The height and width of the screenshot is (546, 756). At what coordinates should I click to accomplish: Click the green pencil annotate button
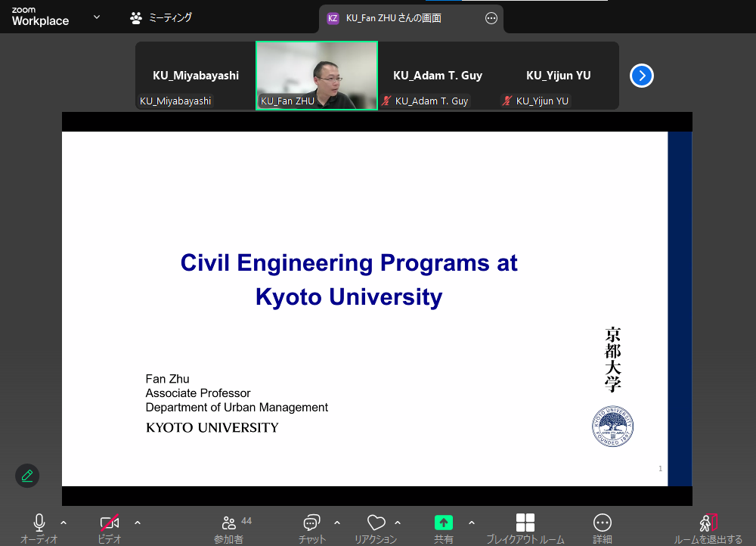click(27, 476)
